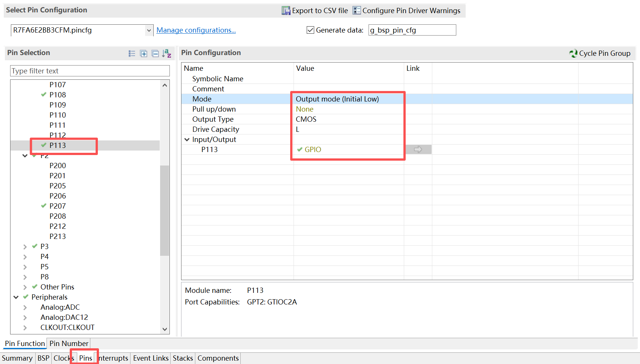This screenshot has width=640, height=364.
Task: Click Output mode (Initial Low) value
Action: [337, 99]
